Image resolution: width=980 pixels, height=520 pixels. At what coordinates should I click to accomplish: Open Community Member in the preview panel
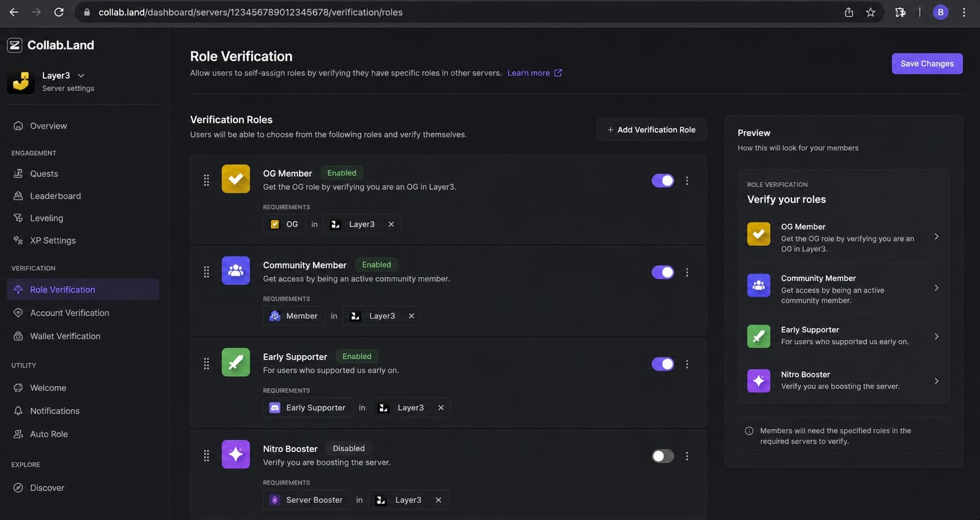844,288
